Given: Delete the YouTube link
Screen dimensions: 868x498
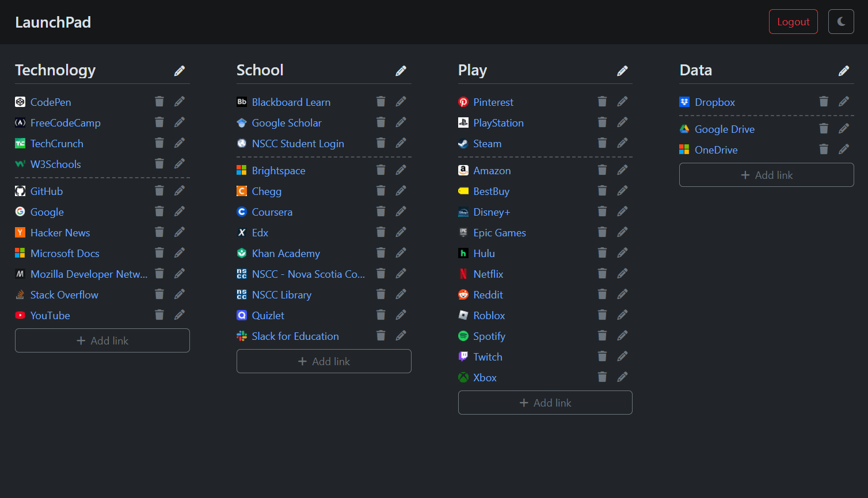Looking at the screenshot, I should (159, 315).
